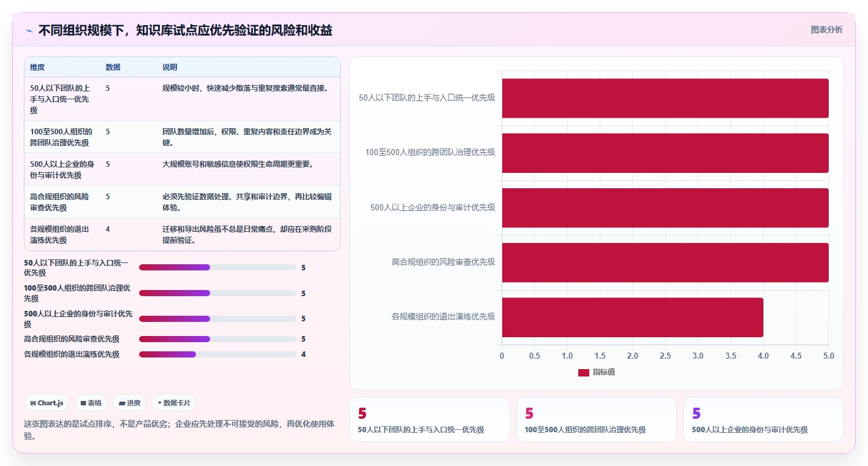Click the progress bar for 50人以下团队的上手与入口统一优先级
This screenshot has height=466, width=868.
click(x=217, y=267)
